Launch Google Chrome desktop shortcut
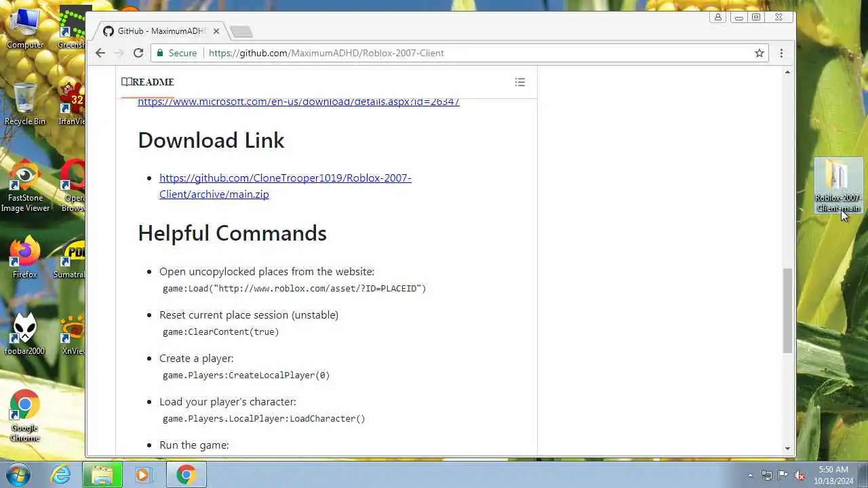The image size is (868, 488). [25, 415]
